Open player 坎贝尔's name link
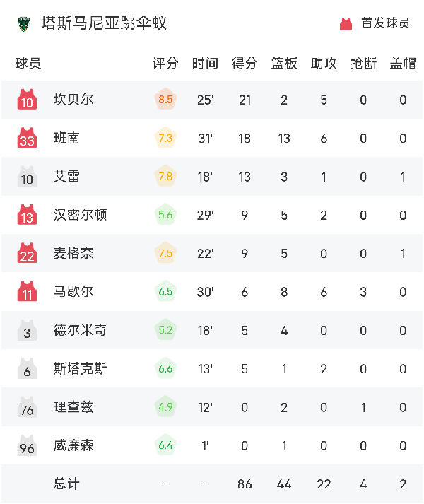 pyautogui.click(x=73, y=100)
